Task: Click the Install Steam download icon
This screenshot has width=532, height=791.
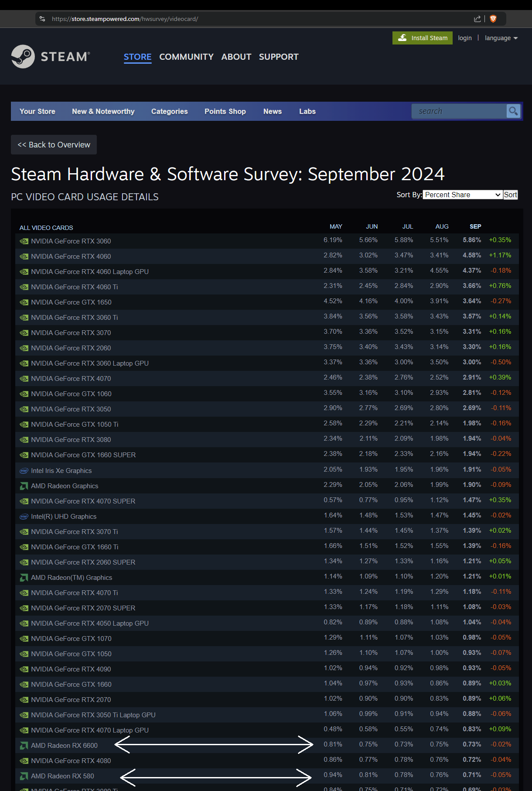Action: pyautogui.click(x=402, y=38)
